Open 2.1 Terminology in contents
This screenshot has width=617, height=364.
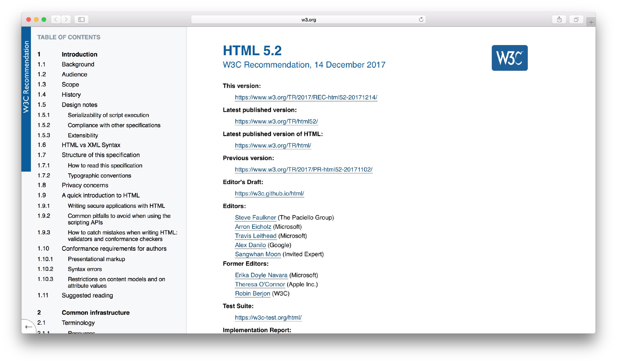point(78,323)
